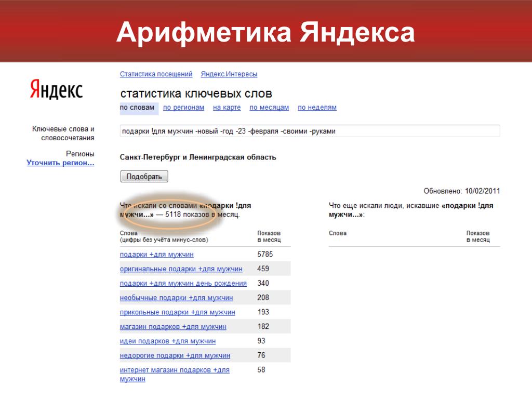Click the value 182 in the table

click(x=263, y=326)
